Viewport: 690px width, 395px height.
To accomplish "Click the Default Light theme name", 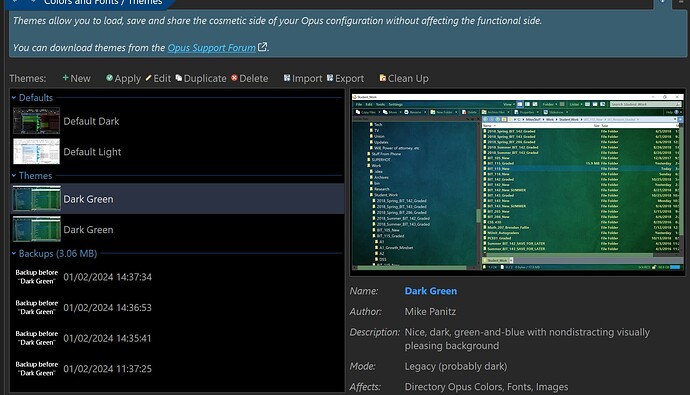I will click(92, 152).
